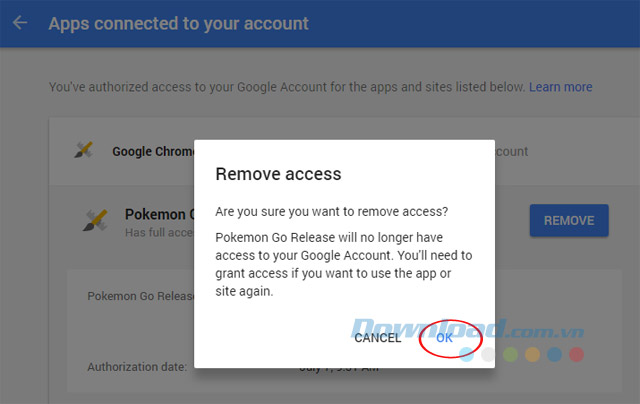Image resolution: width=640 pixels, height=404 pixels.
Task: Click the blue REMOVE button
Action: (568, 220)
